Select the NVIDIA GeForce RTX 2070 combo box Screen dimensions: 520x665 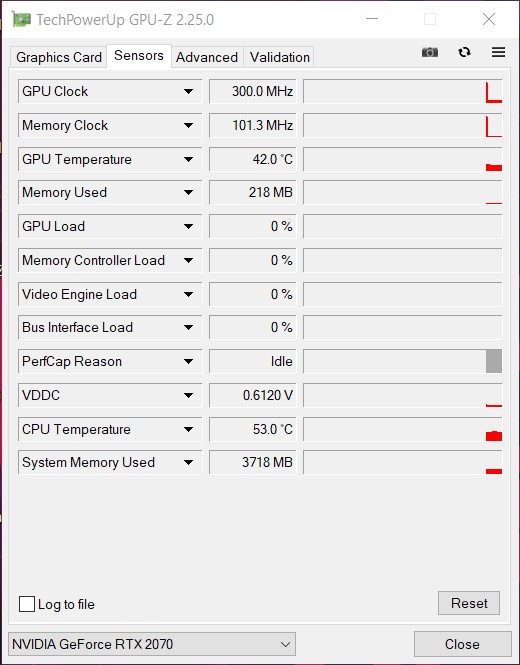(x=152, y=644)
